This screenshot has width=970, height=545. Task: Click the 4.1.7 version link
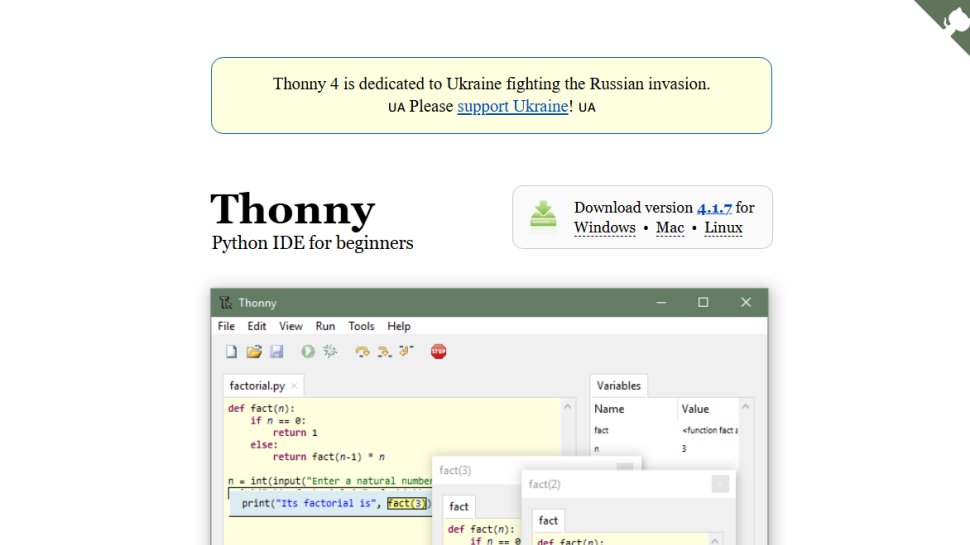tap(714, 208)
